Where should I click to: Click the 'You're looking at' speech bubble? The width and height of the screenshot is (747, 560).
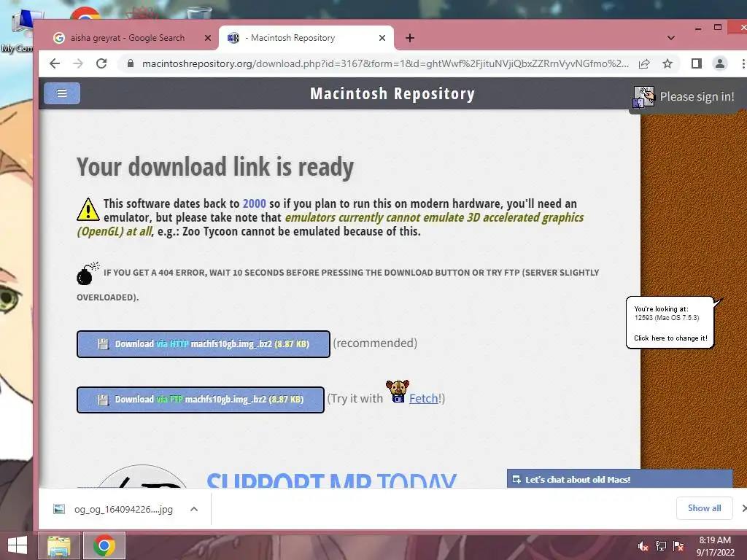(670, 323)
